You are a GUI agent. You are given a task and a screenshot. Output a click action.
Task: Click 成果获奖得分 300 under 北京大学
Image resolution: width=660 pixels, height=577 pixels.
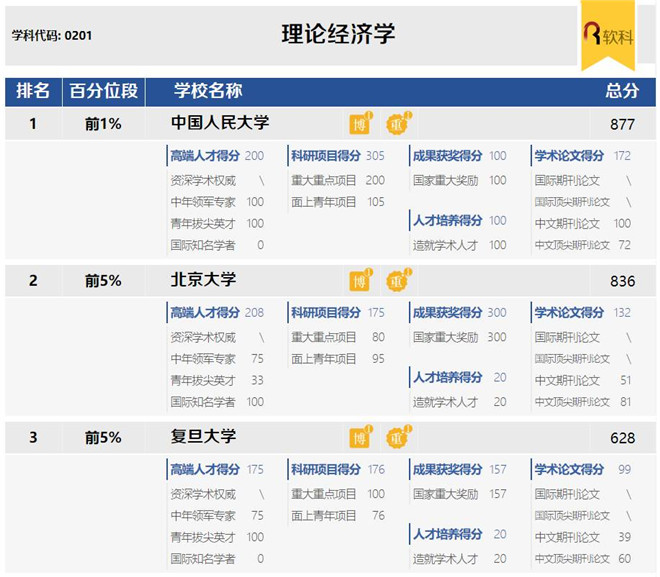click(459, 313)
